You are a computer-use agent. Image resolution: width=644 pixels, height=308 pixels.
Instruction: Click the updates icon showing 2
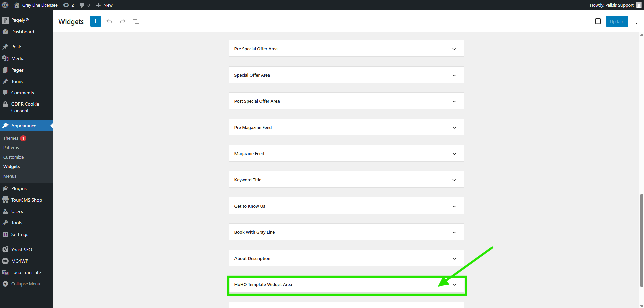[66, 5]
